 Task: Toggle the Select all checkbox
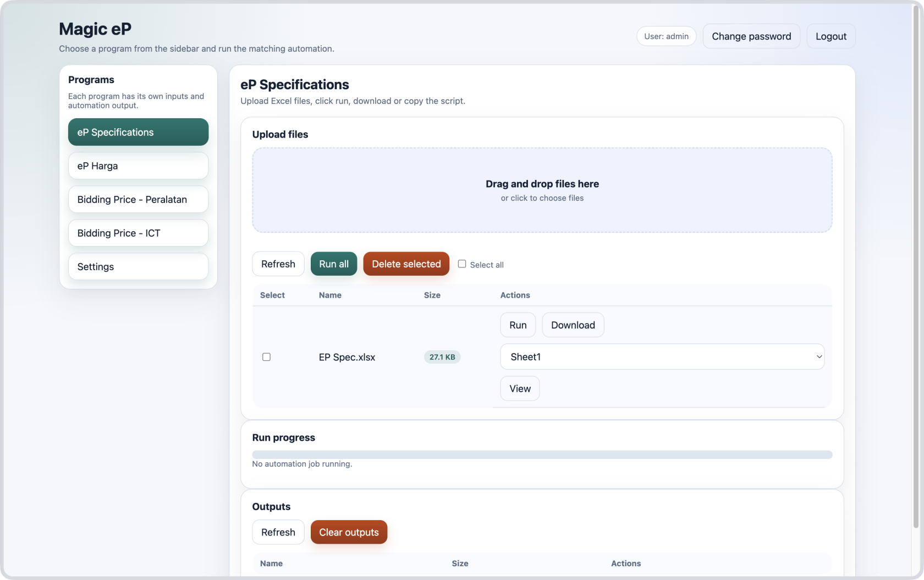(462, 264)
